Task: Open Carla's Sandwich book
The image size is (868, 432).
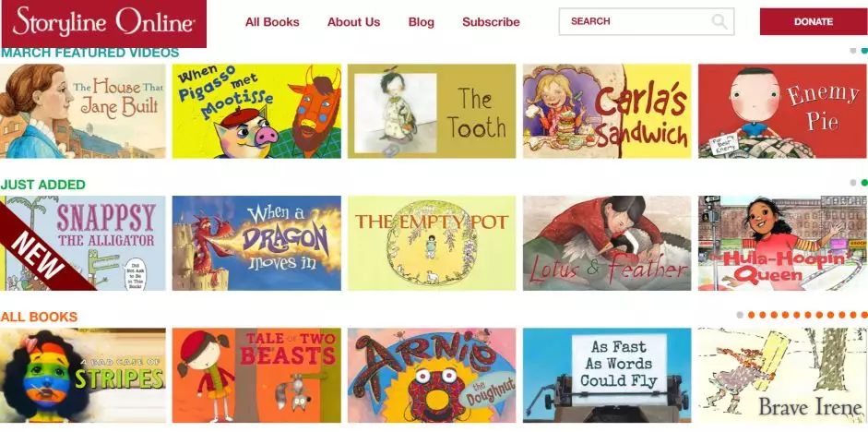Action: 607,112
